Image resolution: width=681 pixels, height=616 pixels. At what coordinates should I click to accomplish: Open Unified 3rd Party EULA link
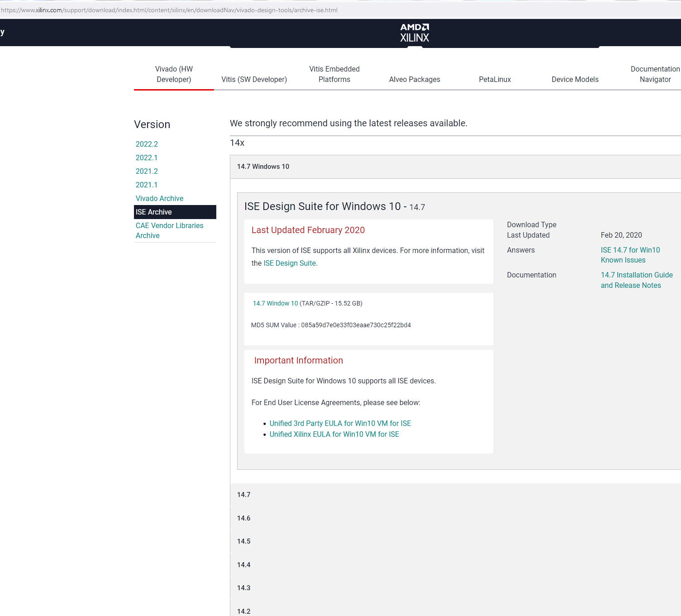(x=340, y=423)
